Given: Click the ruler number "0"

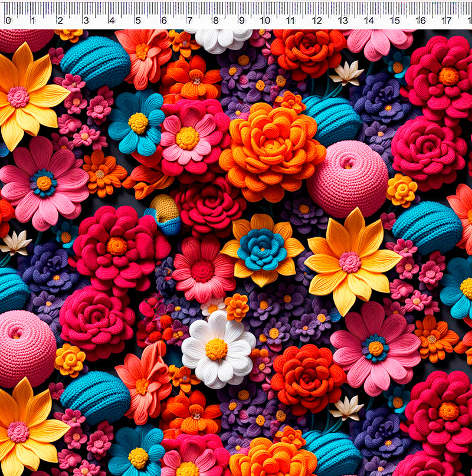Looking at the screenshot, I should 8,21.
